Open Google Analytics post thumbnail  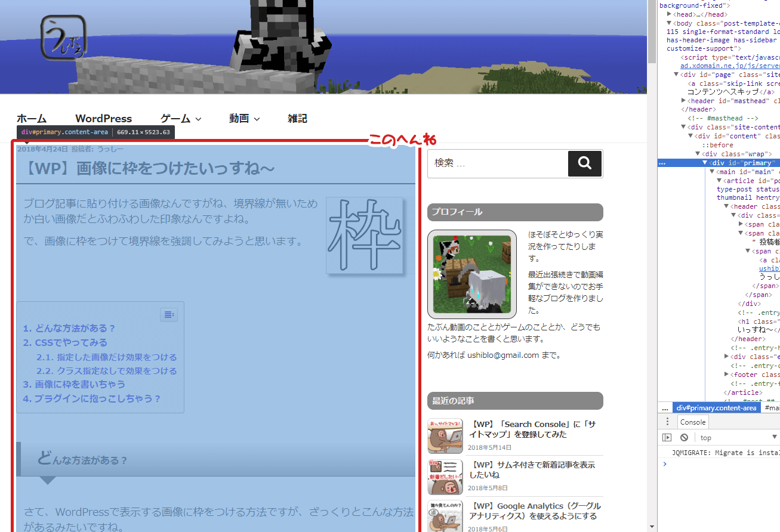(x=445, y=515)
